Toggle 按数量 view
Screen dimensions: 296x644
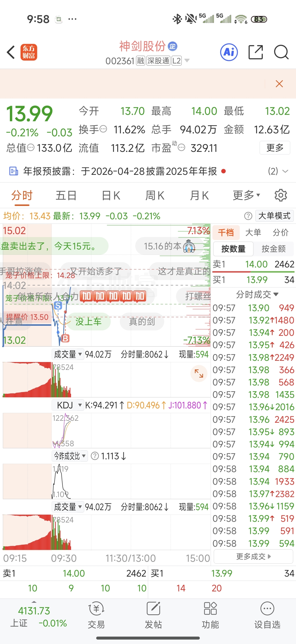tap(233, 249)
